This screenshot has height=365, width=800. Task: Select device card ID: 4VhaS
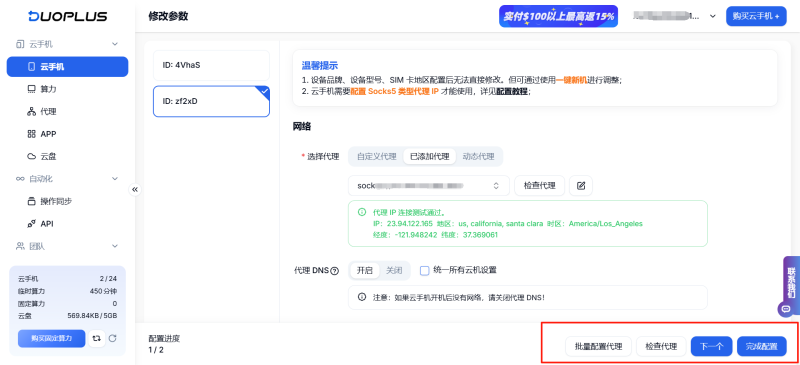[x=211, y=65]
